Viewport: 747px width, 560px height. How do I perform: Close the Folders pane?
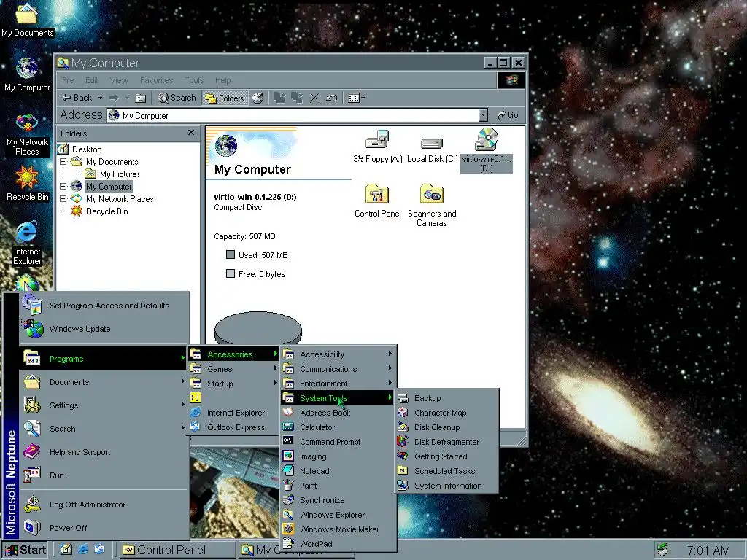coord(191,133)
